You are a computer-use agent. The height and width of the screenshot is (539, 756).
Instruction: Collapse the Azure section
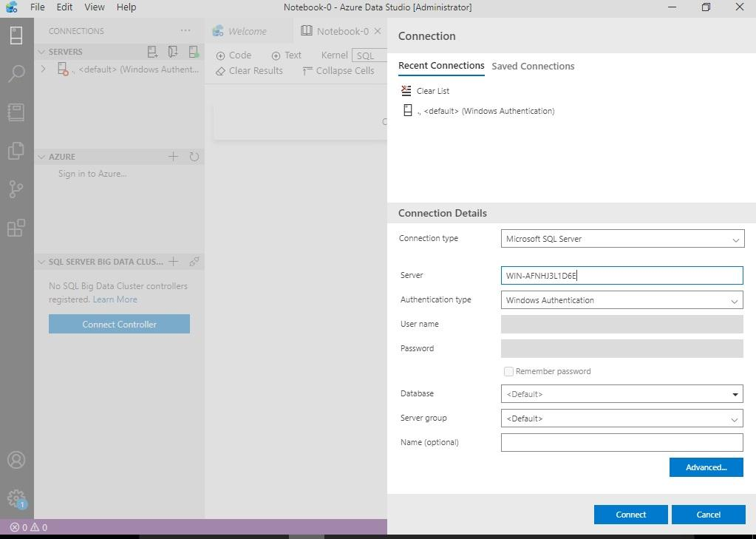41,157
